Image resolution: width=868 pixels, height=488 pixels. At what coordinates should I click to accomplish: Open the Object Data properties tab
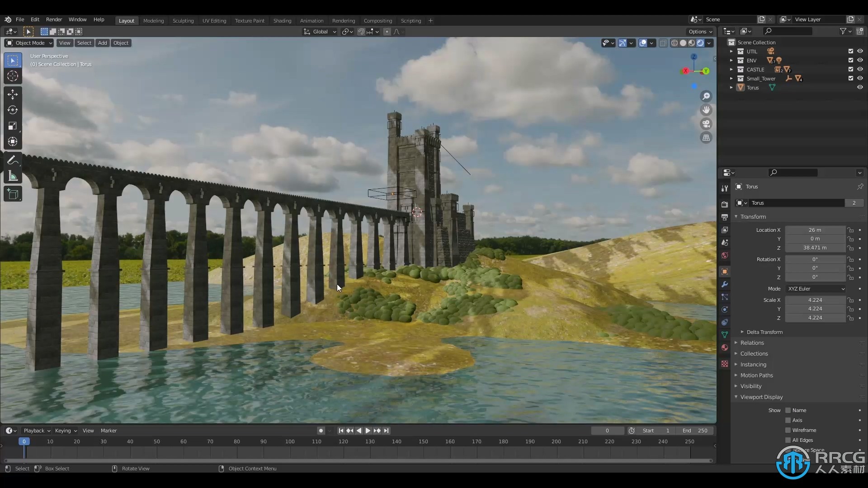click(725, 335)
